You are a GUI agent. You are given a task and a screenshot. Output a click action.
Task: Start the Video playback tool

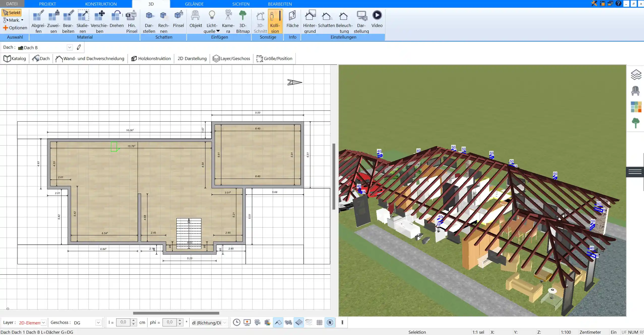pos(377,19)
